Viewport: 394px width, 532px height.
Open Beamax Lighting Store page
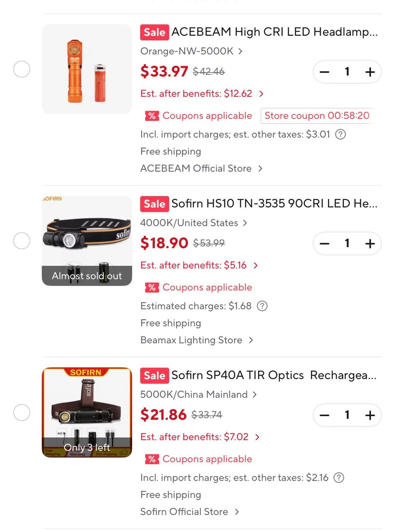[196, 340]
